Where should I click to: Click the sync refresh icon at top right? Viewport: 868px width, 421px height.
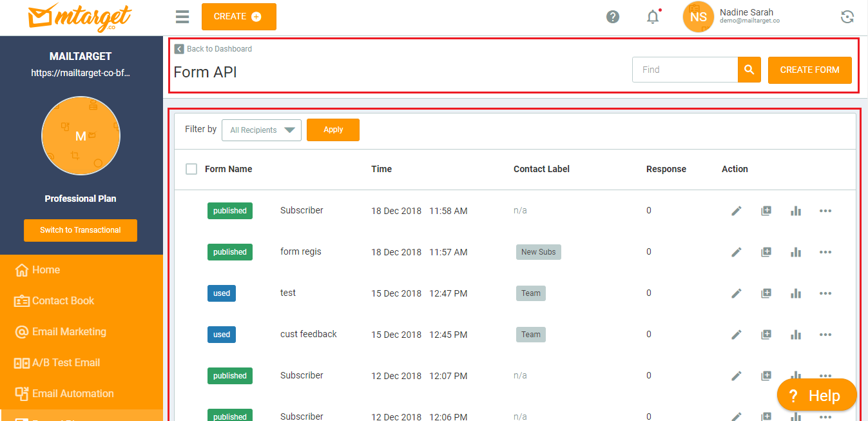(x=847, y=17)
